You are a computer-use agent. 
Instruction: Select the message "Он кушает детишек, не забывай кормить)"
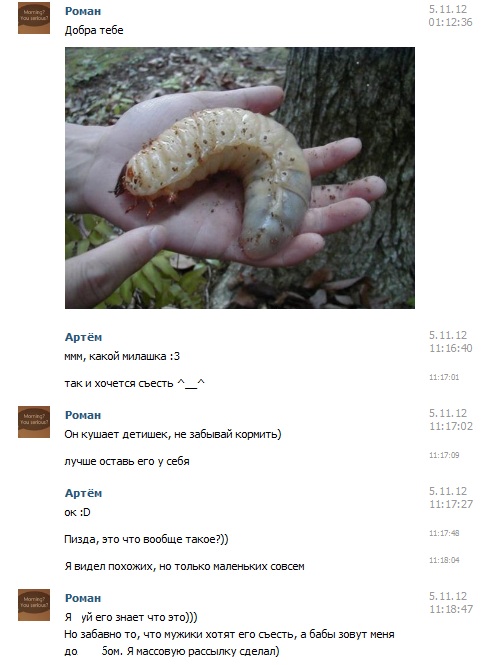pos(173,434)
